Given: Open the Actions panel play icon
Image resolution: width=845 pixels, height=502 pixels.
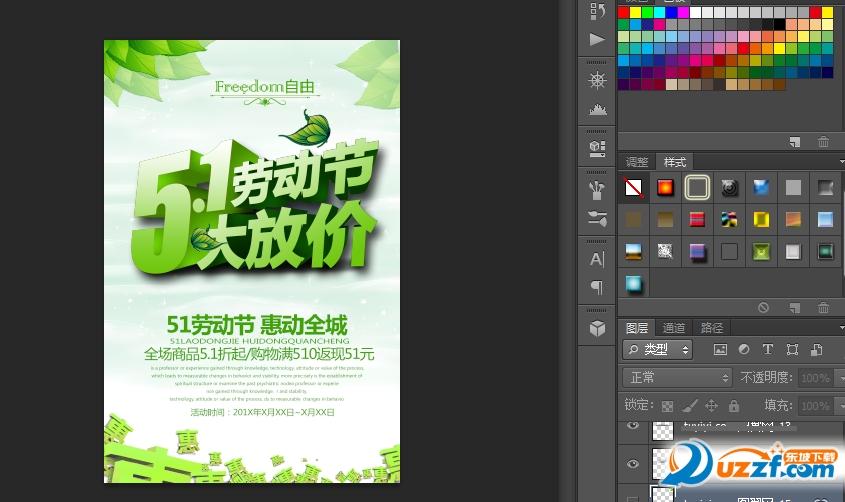Looking at the screenshot, I should pos(598,40).
